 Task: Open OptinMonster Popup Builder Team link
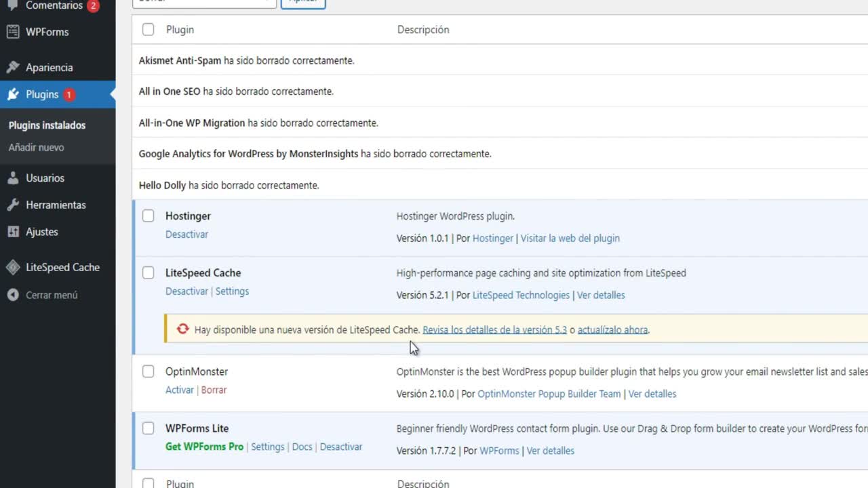[x=549, y=394]
